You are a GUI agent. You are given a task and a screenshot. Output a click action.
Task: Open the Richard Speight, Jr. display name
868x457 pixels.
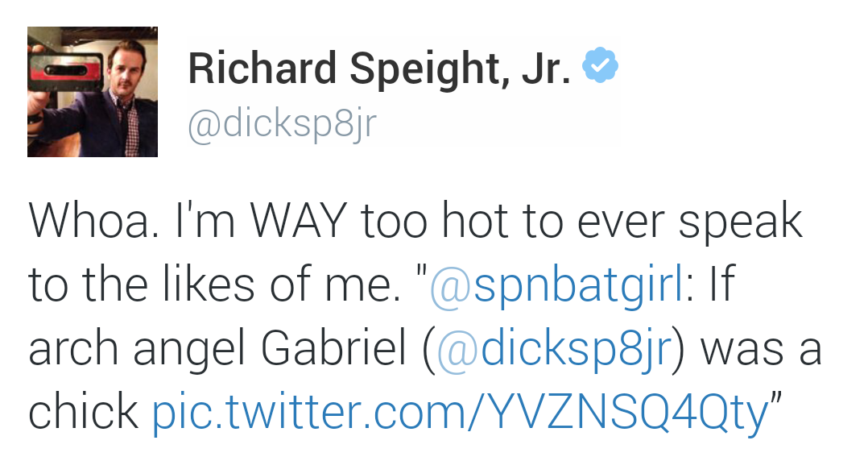coord(379,68)
